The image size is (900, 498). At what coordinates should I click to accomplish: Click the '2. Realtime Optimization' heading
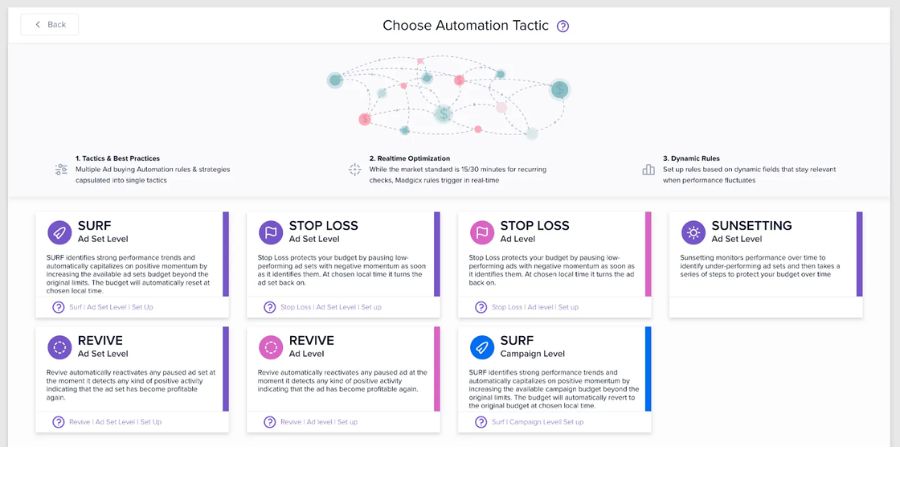click(x=409, y=158)
